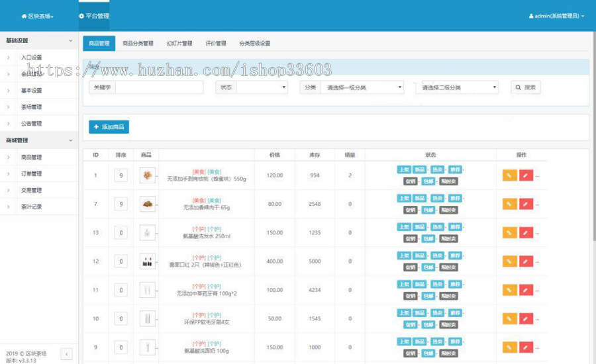The height and width of the screenshot is (364, 596).
Task: Open the product image thumbnail for ID 7
Action: [x=148, y=204]
